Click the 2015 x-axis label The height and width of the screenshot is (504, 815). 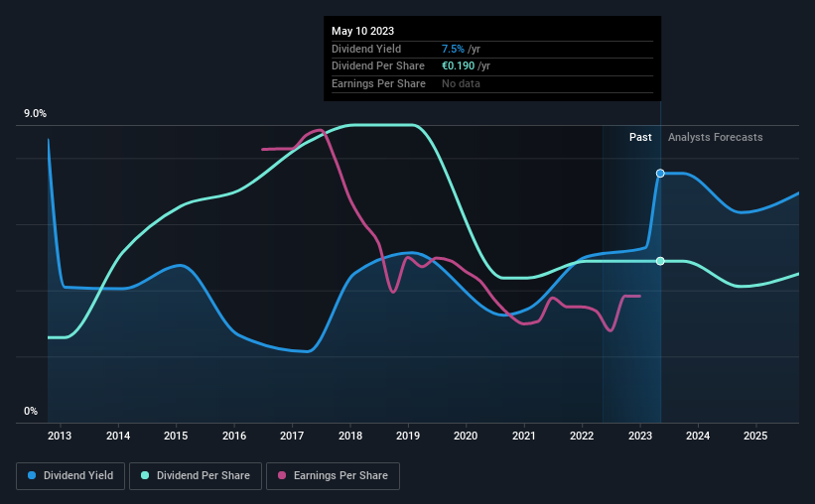tap(176, 436)
